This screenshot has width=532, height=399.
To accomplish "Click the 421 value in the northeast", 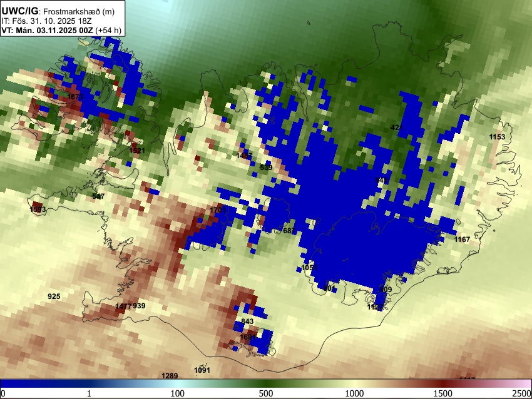I will click(x=397, y=128).
